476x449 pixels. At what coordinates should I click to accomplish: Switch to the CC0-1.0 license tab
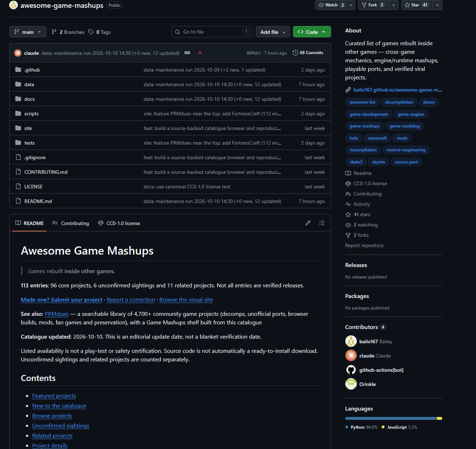coord(119,223)
